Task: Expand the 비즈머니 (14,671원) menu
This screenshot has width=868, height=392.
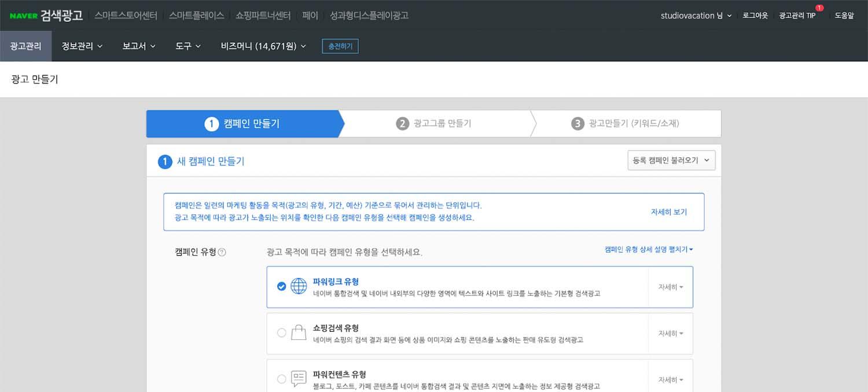Action: point(263,46)
